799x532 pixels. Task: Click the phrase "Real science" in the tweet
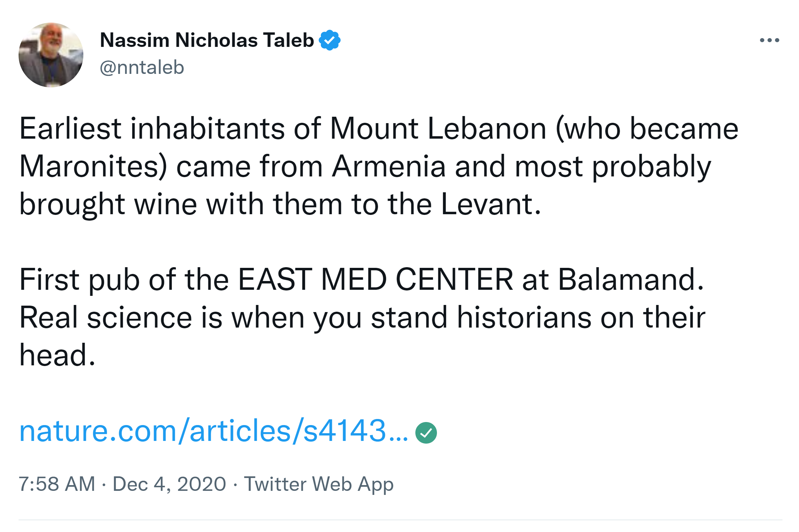click(106, 317)
